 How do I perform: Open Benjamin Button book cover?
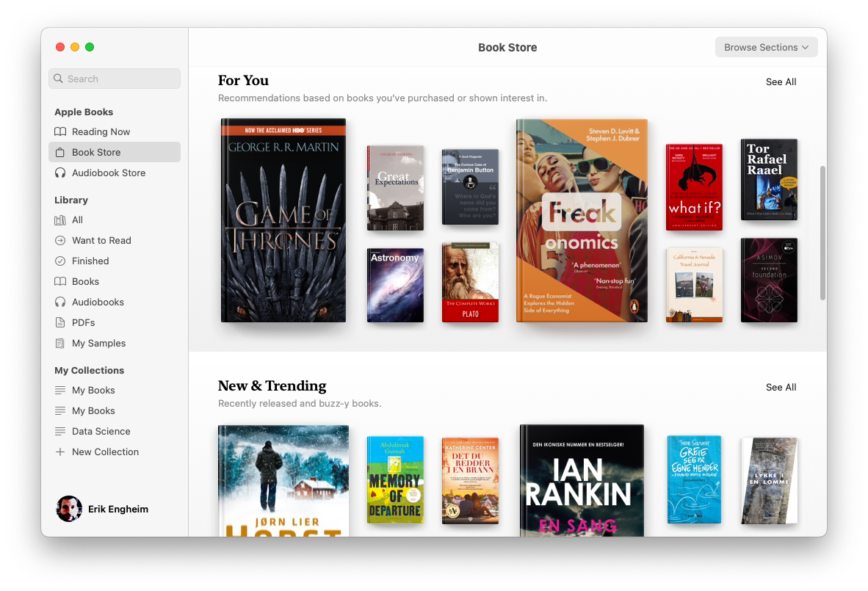pos(470,187)
